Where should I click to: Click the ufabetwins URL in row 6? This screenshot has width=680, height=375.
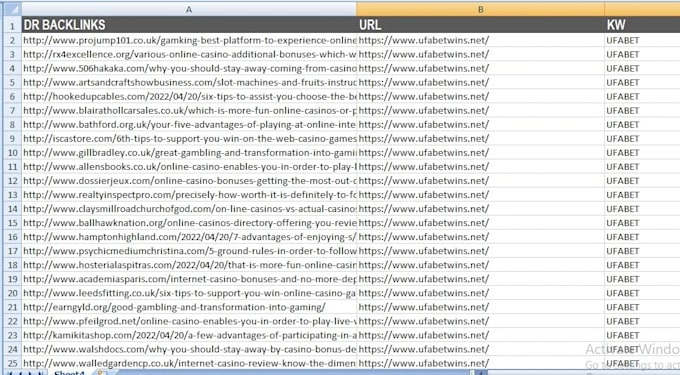click(x=424, y=96)
